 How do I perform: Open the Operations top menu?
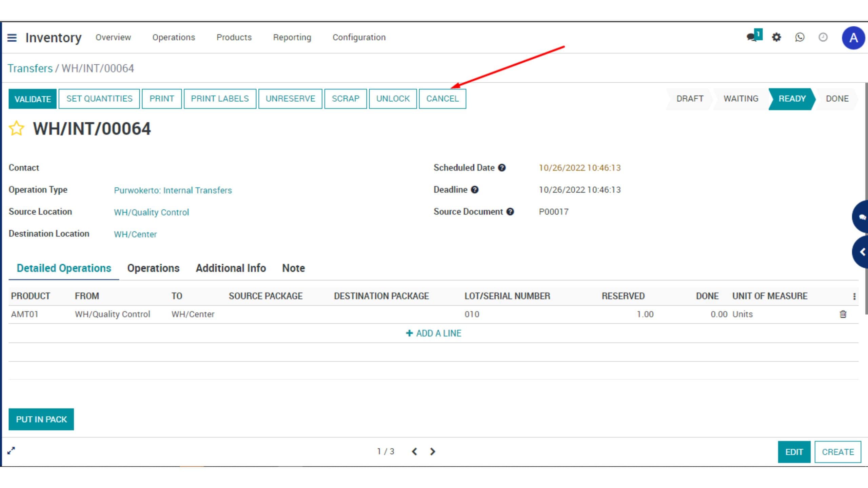(x=174, y=37)
